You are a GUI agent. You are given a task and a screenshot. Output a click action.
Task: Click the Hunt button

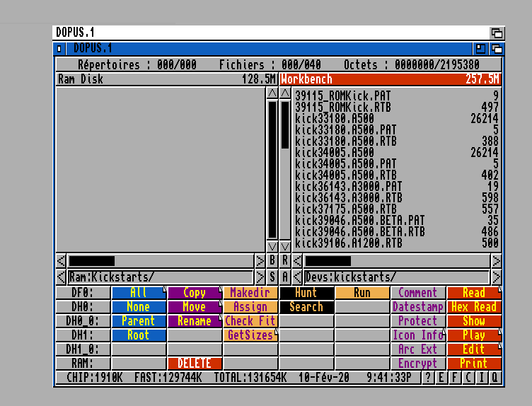coord(306,292)
